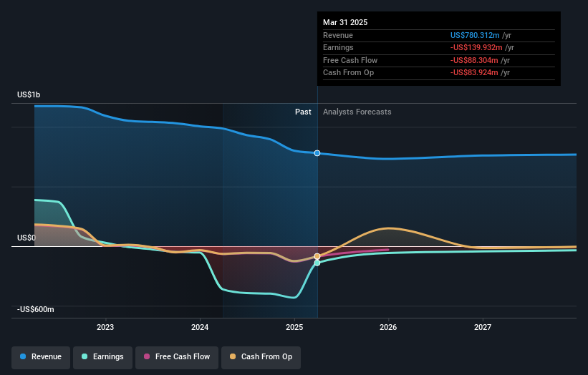This screenshot has height=375, width=588.
Task: Click the revenue value US$780.312m
Action: coord(475,35)
